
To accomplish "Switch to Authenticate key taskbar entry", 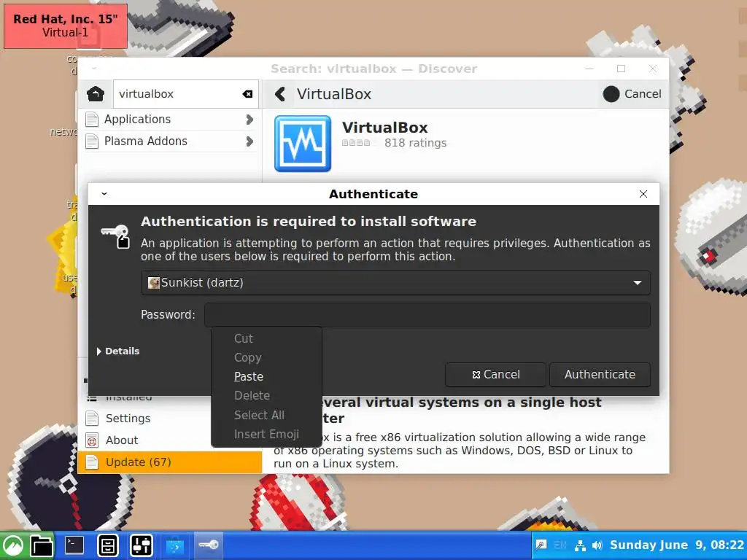I will [x=209, y=545].
